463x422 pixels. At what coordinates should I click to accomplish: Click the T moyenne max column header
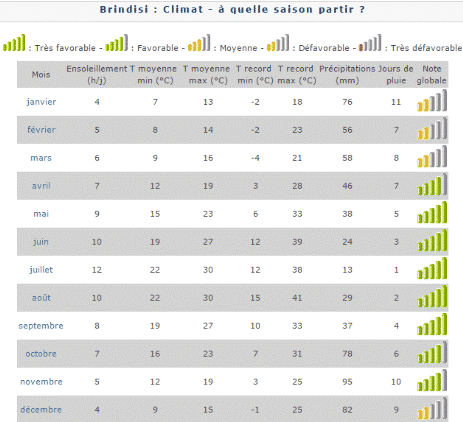(207, 74)
